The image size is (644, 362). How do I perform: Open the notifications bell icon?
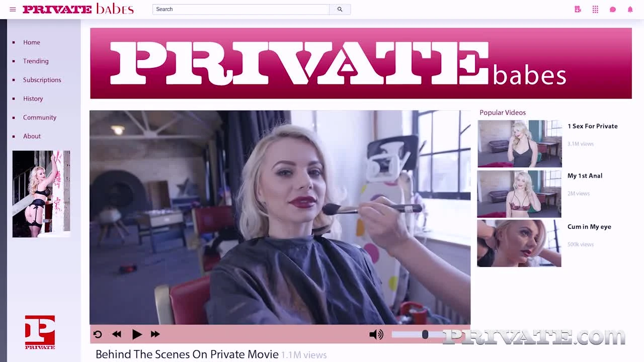click(x=630, y=9)
